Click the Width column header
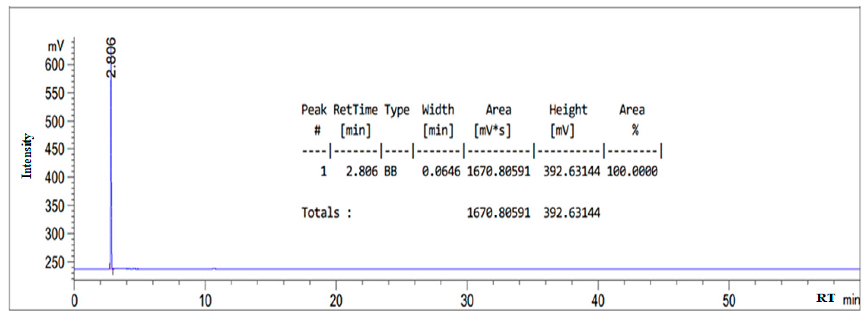This screenshot has width=868, height=322. point(438,110)
